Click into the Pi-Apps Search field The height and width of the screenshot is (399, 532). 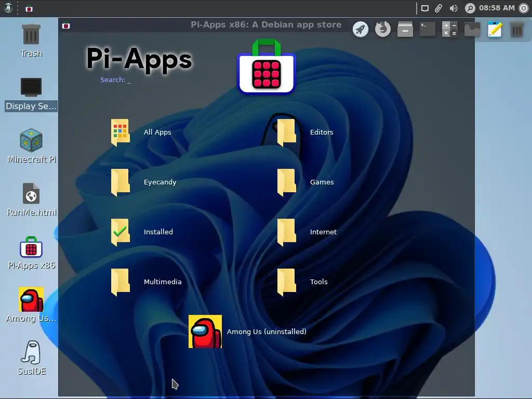[115, 79]
